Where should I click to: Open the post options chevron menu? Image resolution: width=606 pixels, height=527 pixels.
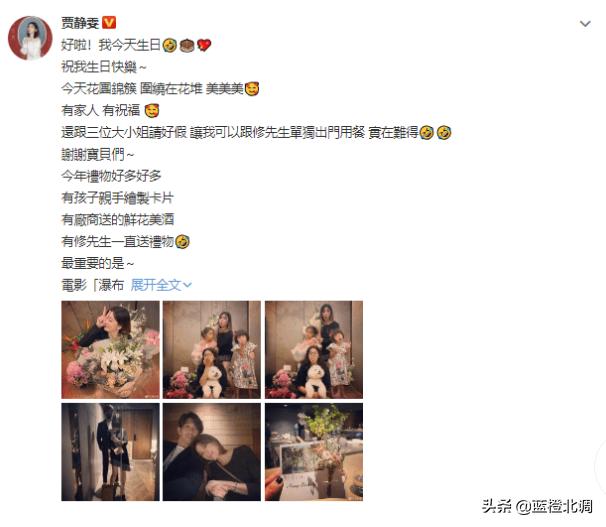(585, 24)
